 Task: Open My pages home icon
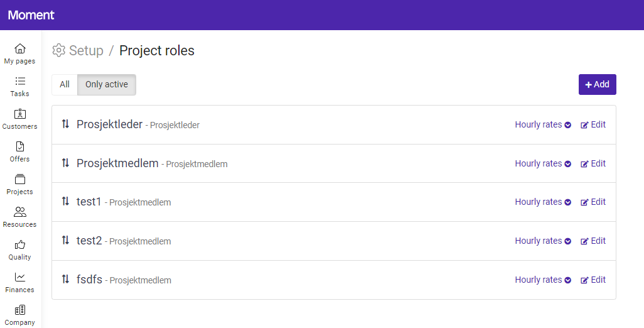pyautogui.click(x=20, y=49)
